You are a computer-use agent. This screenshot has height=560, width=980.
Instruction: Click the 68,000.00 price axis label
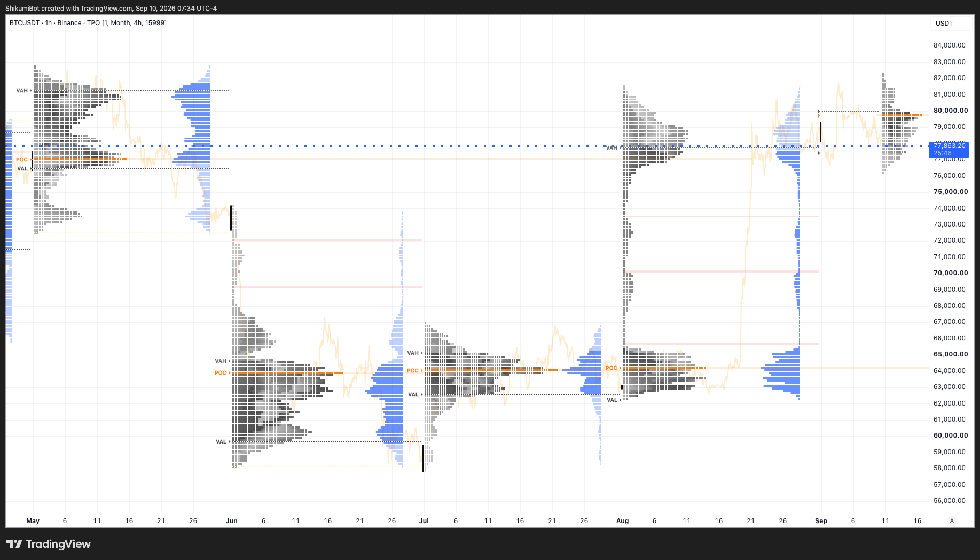[950, 306]
